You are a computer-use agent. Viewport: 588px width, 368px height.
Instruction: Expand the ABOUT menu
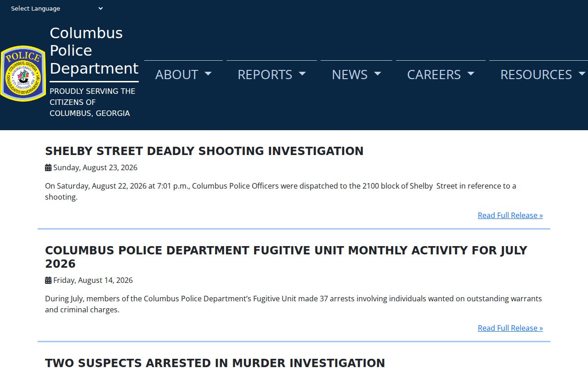tap(183, 75)
